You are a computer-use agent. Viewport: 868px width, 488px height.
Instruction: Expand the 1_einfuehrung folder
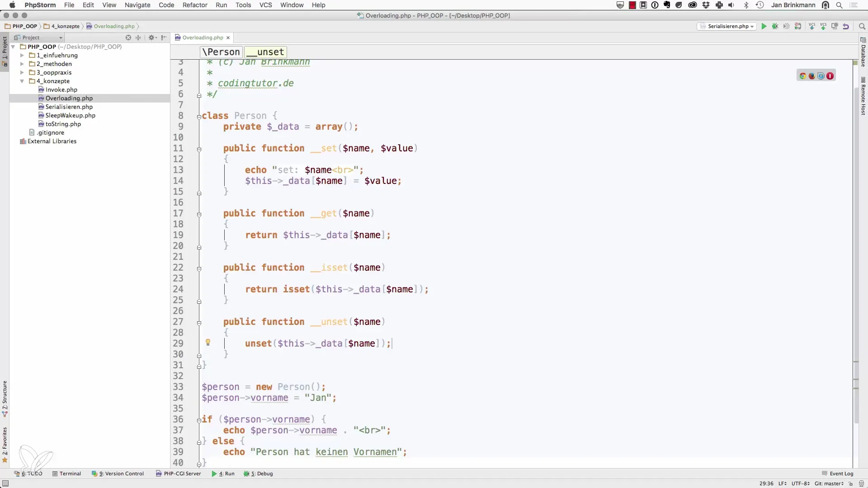(x=22, y=55)
